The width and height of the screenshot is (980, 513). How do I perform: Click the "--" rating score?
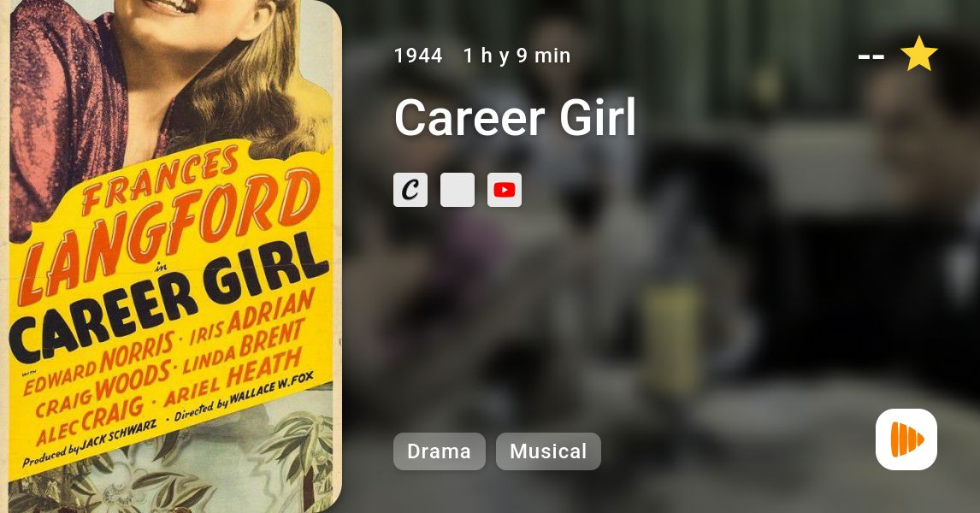[x=871, y=56]
